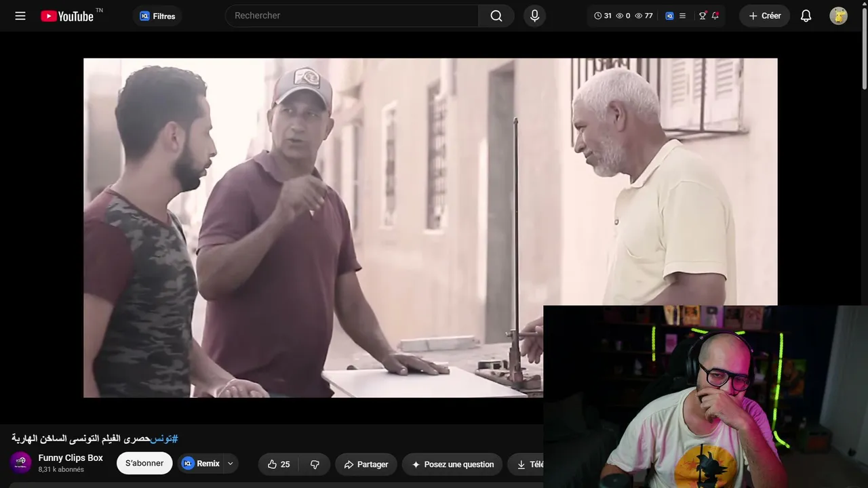Click the vidIQ Remix button
This screenshot has height=488, width=868.
(201, 464)
